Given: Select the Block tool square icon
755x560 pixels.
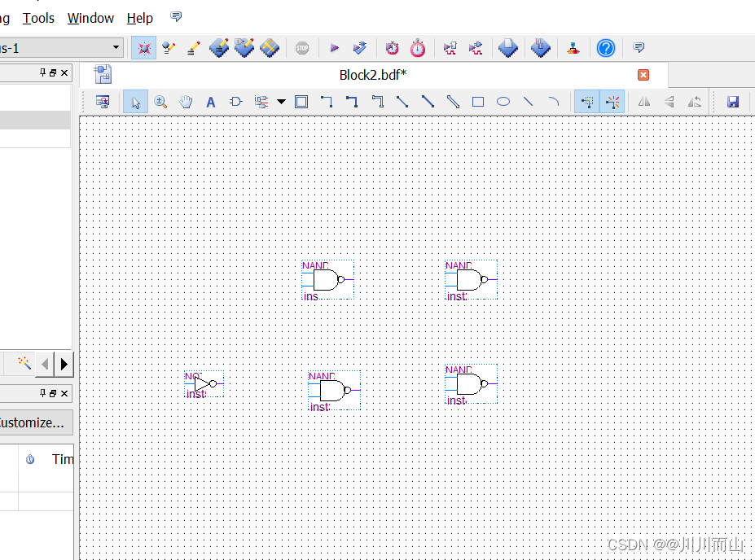Looking at the screenshot, I should click(301, 102).
